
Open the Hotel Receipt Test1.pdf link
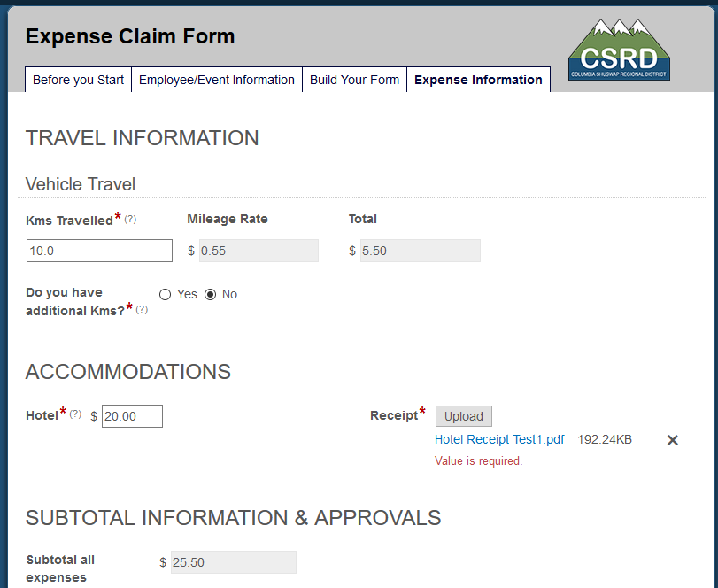click(499, 439)
